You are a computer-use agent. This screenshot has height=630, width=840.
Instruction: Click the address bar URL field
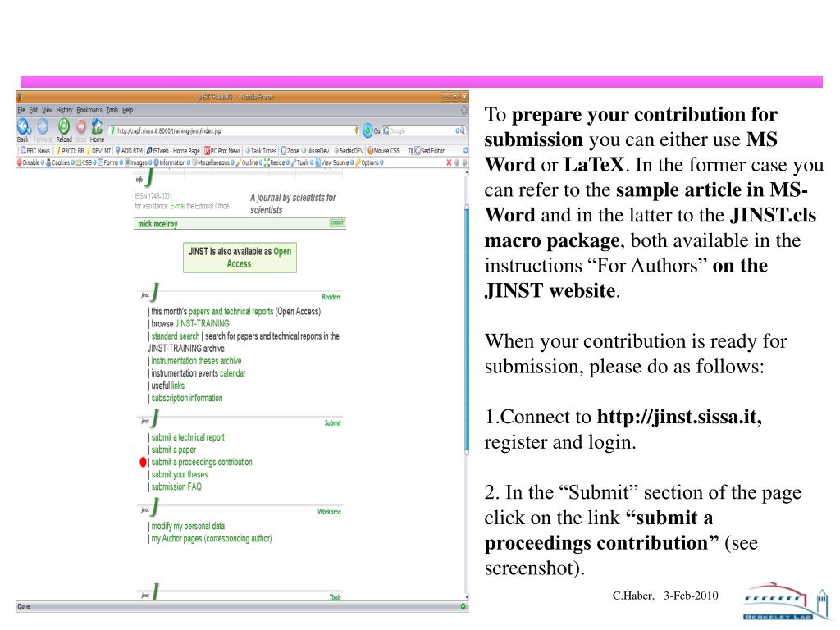pos(234,130)
